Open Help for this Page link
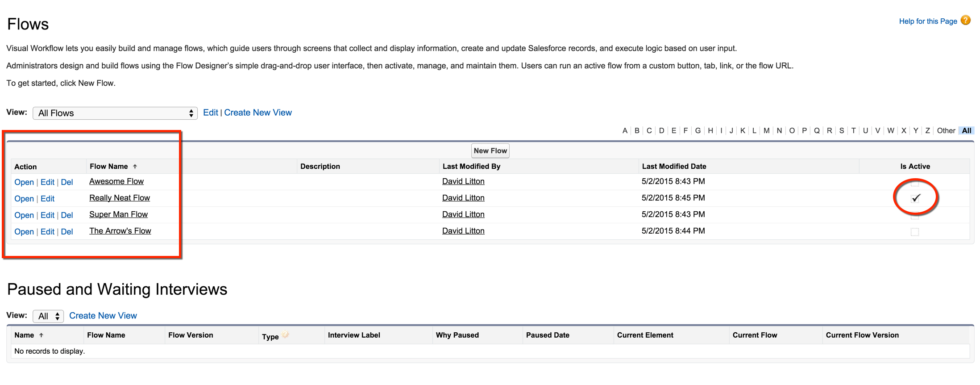Viewport: 980px width, 385px height. [928, 21]
